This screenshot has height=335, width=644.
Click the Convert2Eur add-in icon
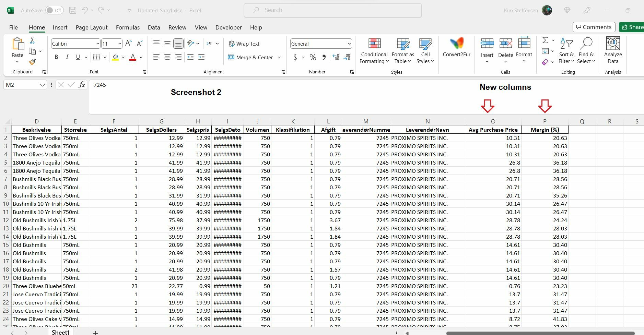tap(456, 44)
